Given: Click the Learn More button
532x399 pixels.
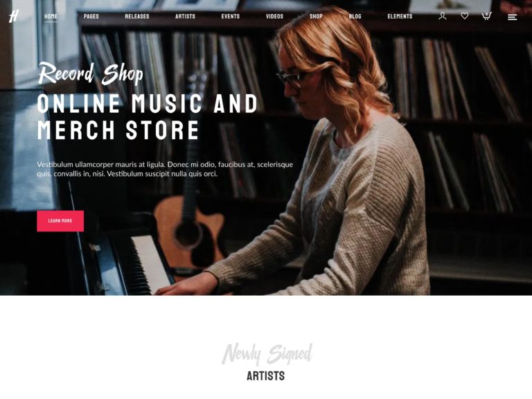Looking at the screenshot, I should (x=60, y=221).
